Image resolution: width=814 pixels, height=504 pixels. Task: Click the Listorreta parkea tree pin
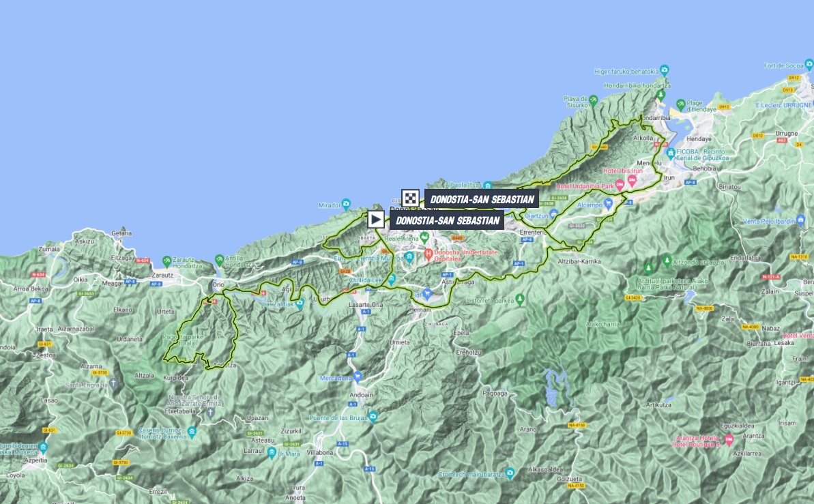(520, 299)
